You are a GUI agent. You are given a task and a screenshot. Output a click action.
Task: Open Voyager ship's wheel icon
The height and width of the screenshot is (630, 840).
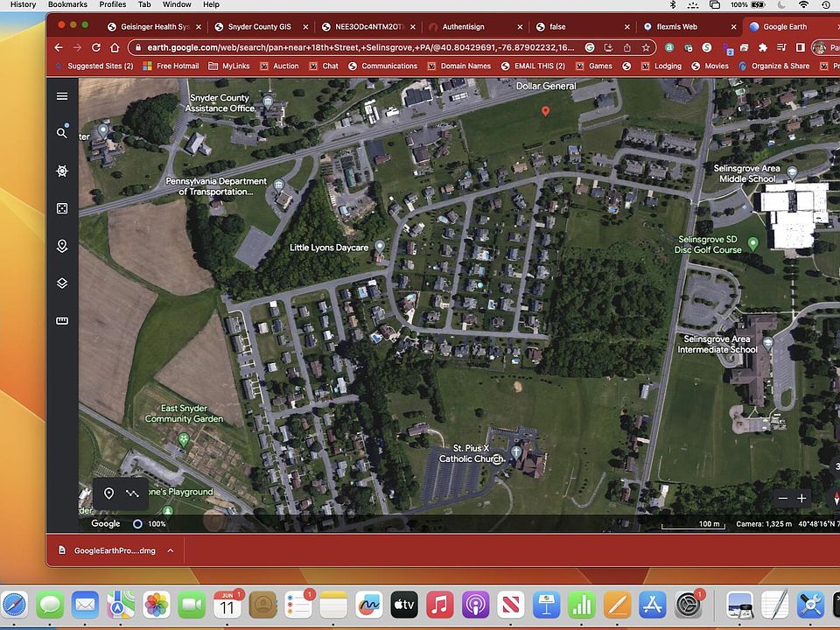click(62, 171)
